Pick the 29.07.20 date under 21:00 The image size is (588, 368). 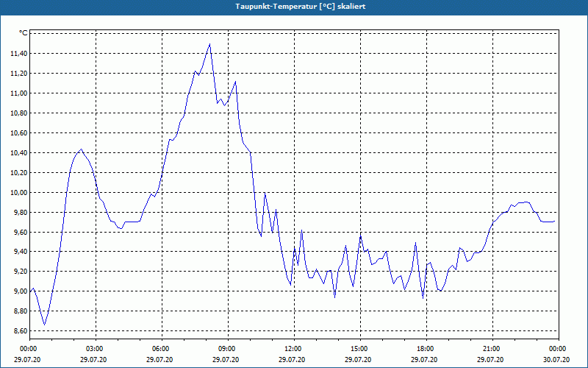tap(491, 360)
